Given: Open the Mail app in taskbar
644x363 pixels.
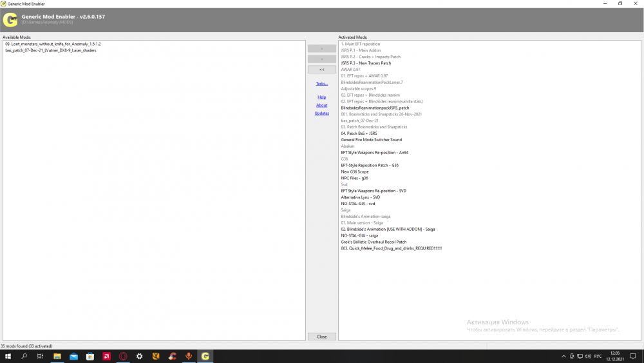Looking at the screenshot, I should coord(73,356).
